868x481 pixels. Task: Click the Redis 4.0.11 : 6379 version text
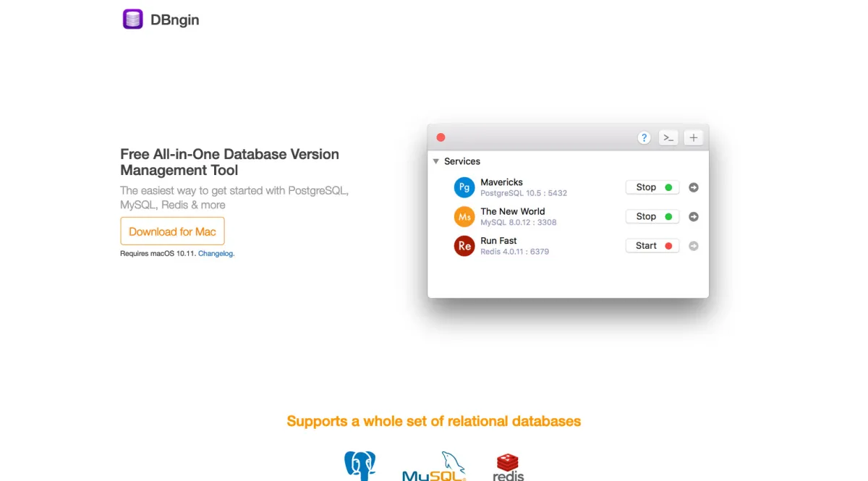[x=514, y=252]
